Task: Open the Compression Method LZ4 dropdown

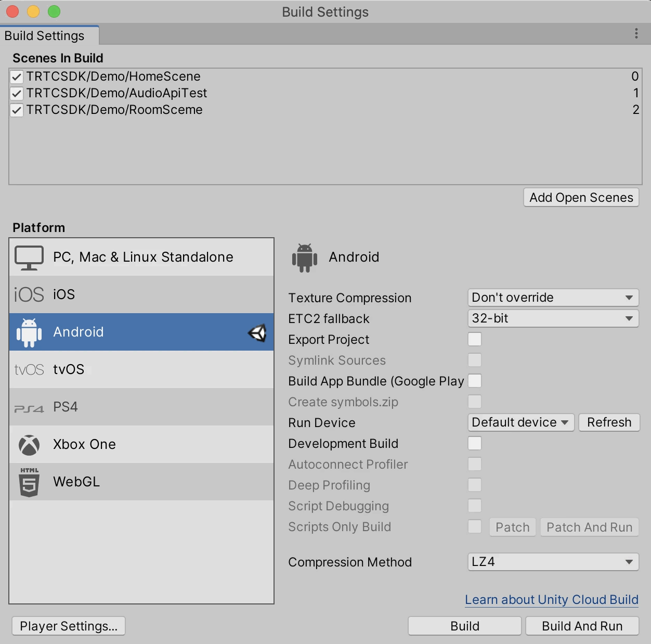Action: pyautogui.click(x=553, y=562)
